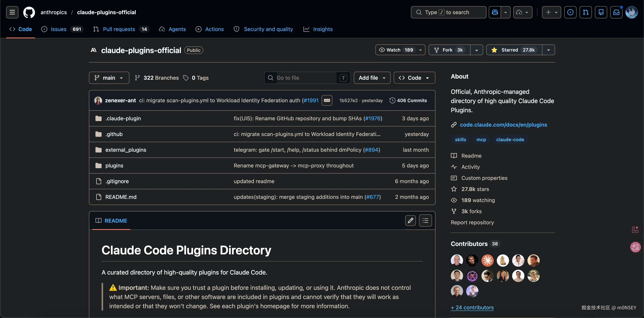Open notifications inbox icon
This screenshot has height=318, width=644.
click(616, 12)
